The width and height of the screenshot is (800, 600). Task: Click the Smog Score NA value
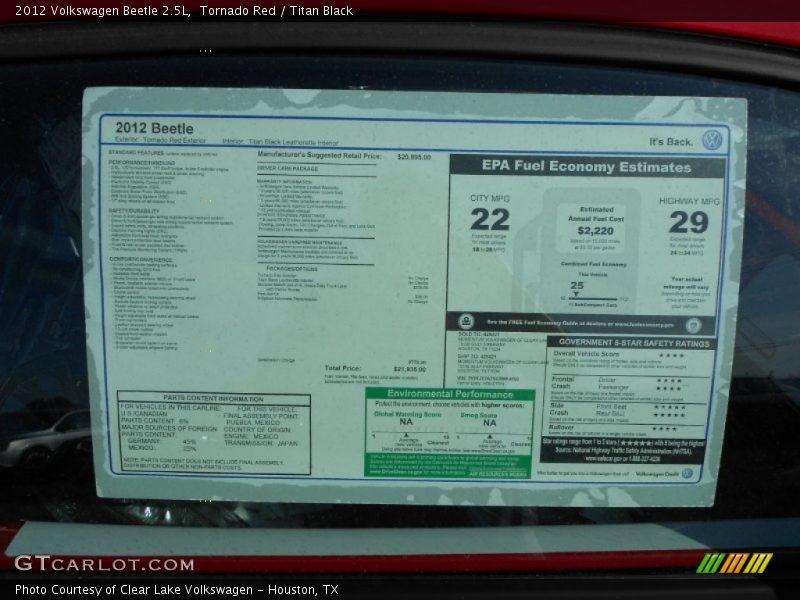click(x=489, y=423)
